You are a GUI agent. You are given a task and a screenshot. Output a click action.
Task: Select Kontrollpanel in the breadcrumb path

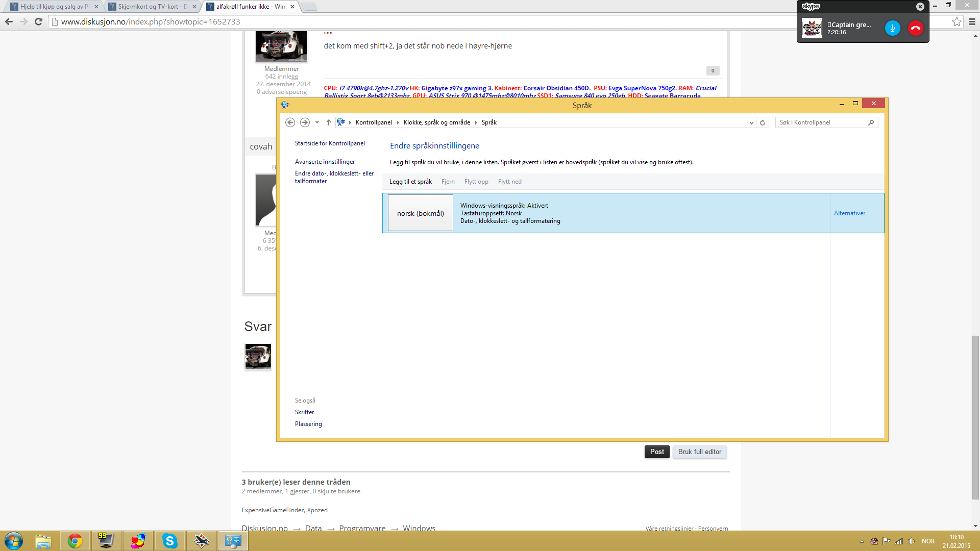[x=374, y=122]
